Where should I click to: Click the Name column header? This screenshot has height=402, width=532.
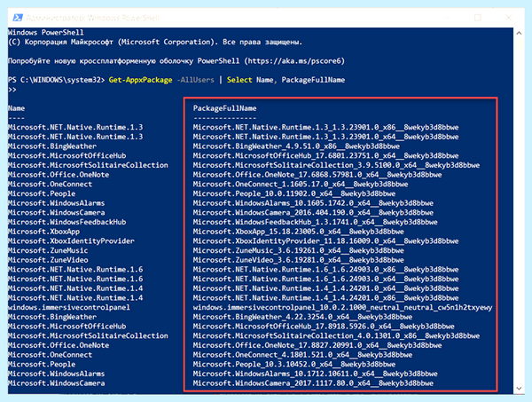[x=16, y=108]
